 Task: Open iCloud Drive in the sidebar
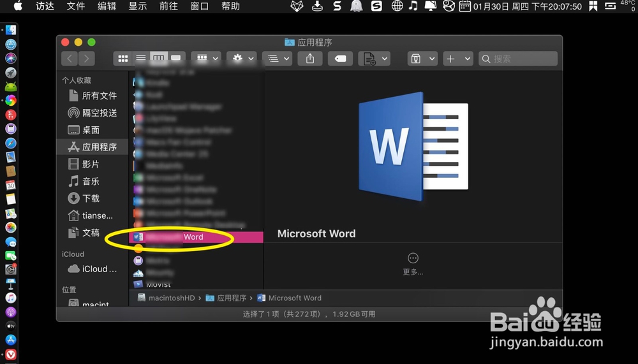[x=93, y=269]
